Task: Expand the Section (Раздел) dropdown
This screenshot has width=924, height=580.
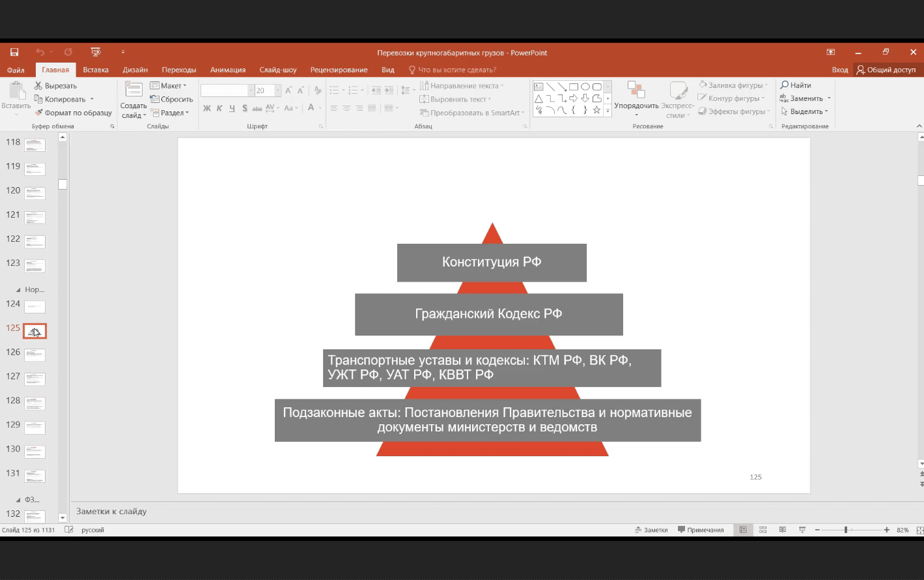Action: coord(170,113)
